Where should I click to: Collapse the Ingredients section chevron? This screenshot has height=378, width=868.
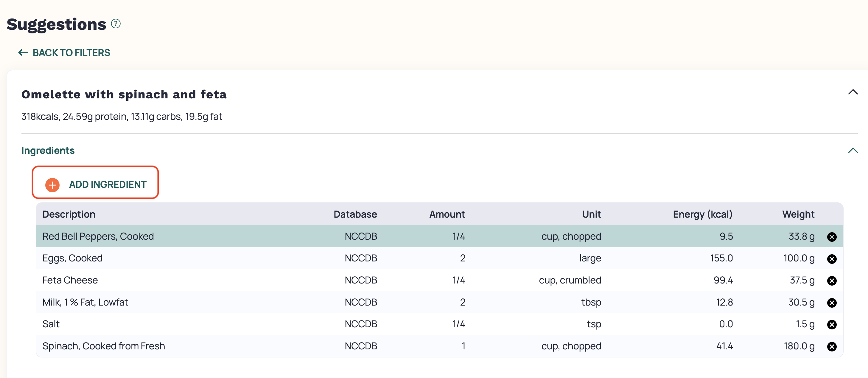[x=853, y=150]
